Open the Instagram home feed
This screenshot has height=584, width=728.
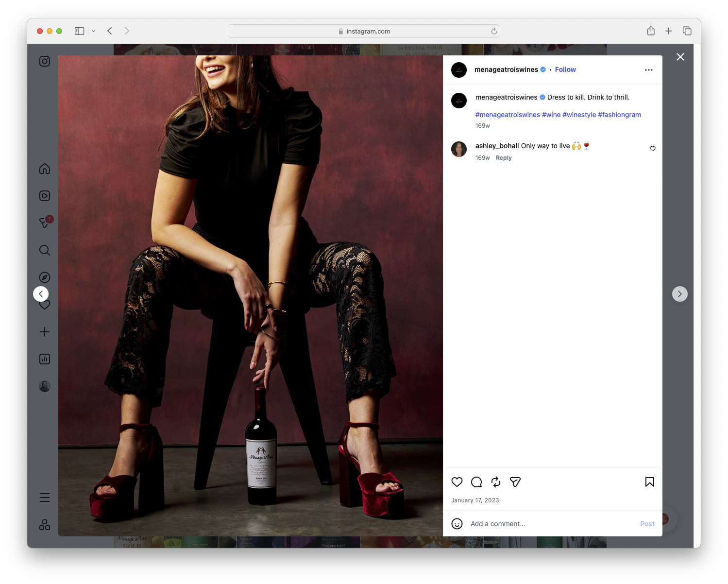pos(44,169)
